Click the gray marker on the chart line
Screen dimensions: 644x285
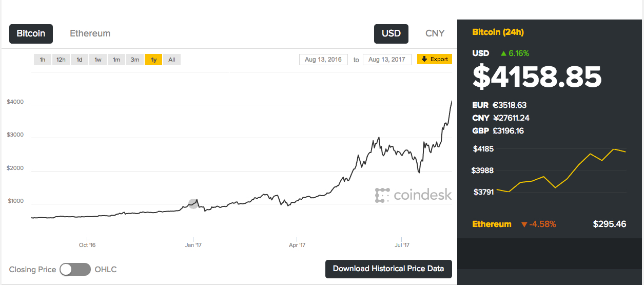pyautogui.click(x=193, y=204)
